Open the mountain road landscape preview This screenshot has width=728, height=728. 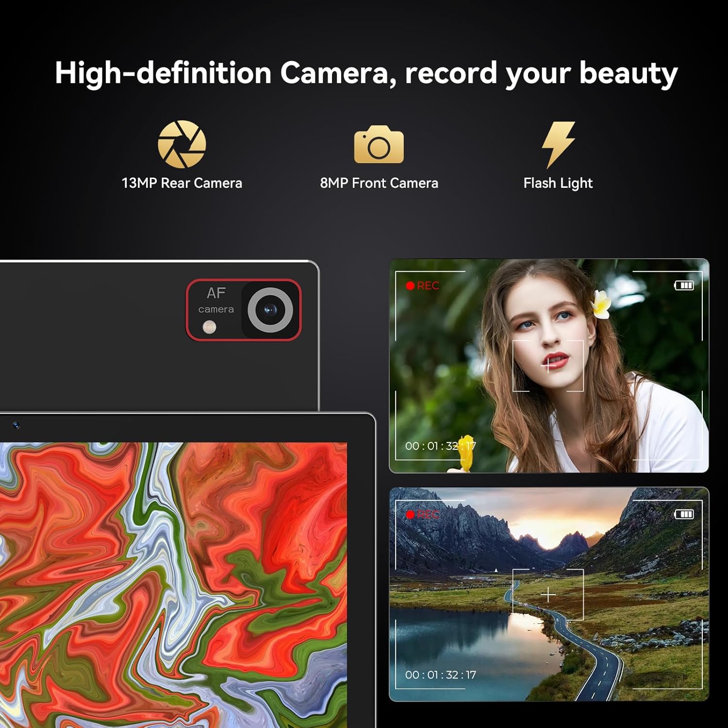(x=549, y=595)
